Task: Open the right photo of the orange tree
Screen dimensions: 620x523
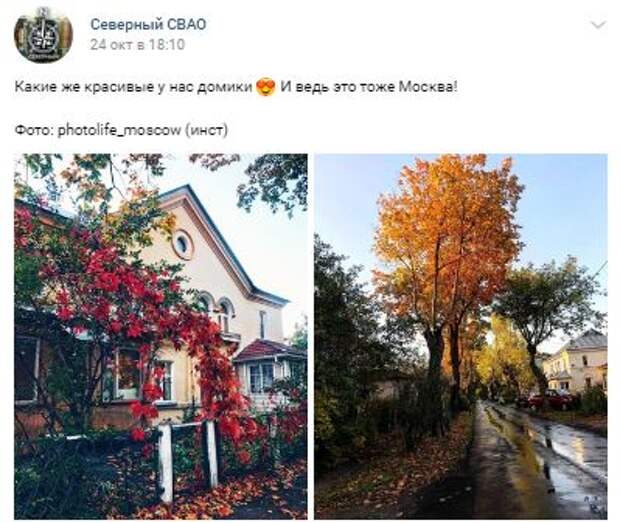Action: [461, 336]
